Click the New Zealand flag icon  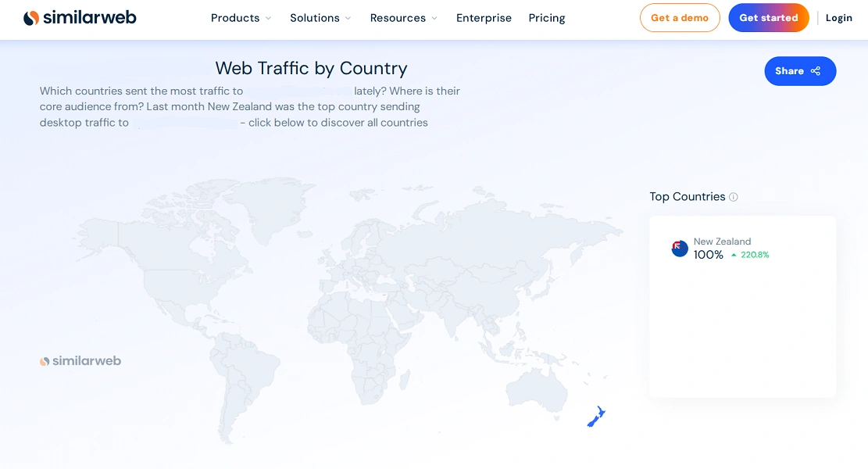coord(680,249)
